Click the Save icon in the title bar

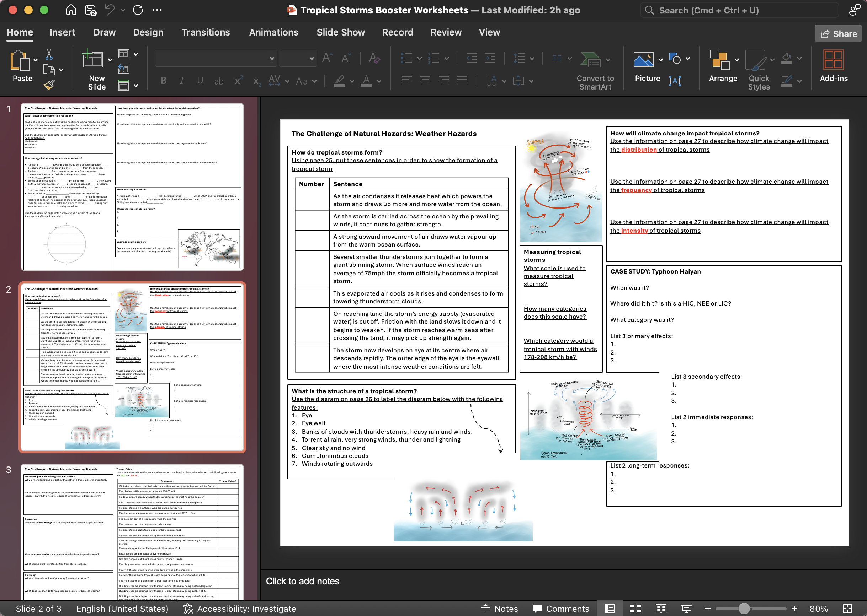91,10
